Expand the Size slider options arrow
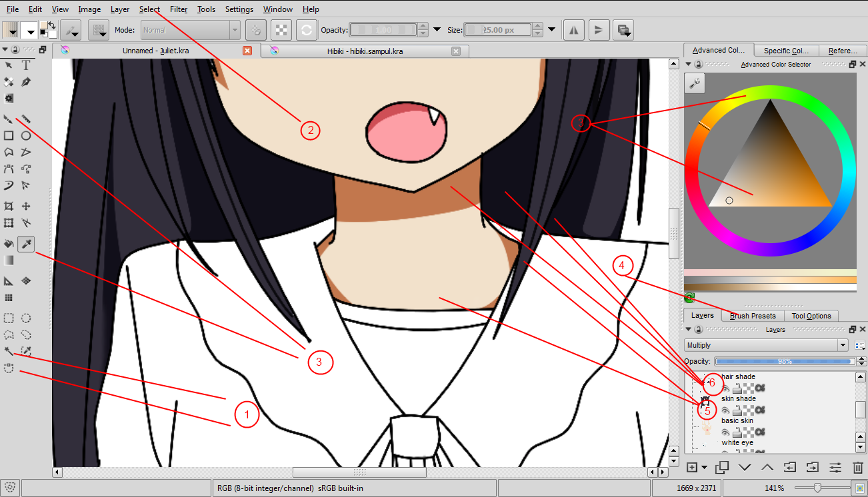The width and height of the screenshot is (868, 497). 551,29
